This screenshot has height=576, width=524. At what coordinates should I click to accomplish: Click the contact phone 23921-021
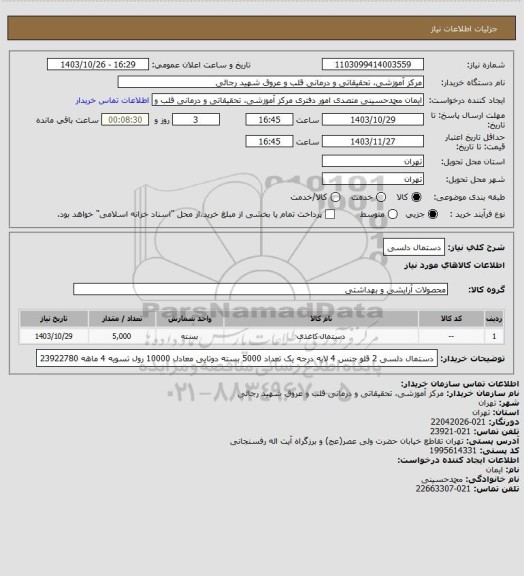450,431
